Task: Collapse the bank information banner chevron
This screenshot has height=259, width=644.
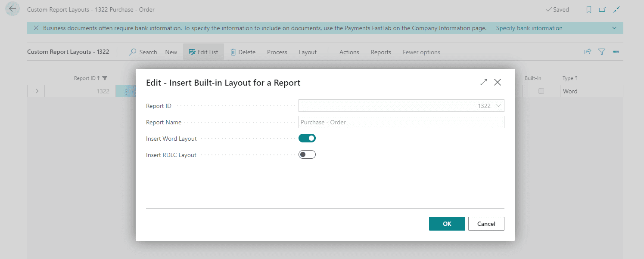Action: (x=615, y=28)
